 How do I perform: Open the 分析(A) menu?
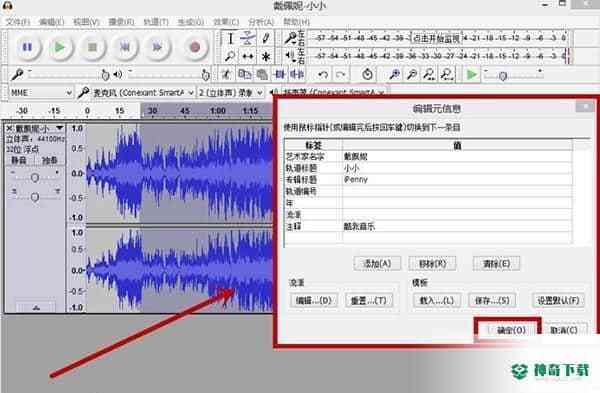point(261,22)
